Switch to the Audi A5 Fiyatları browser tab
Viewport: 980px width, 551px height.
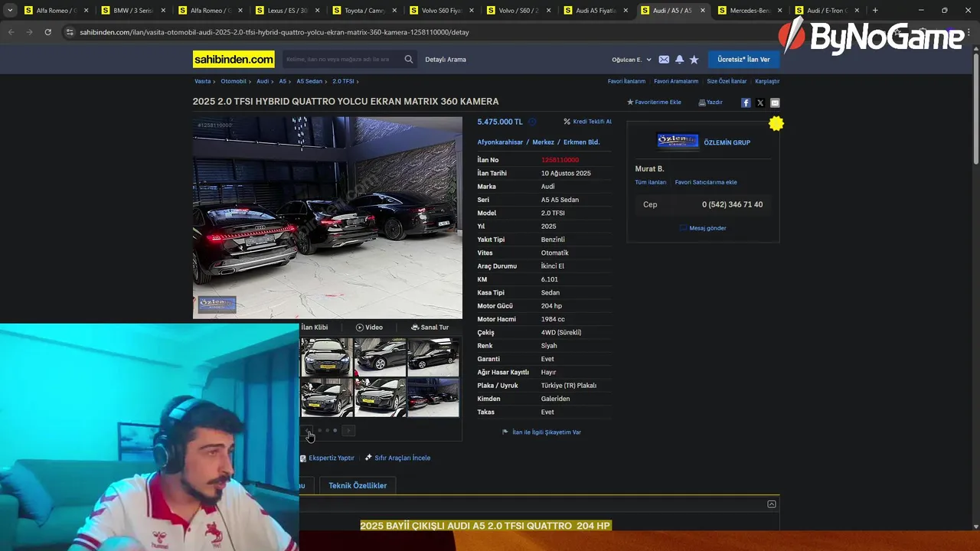point(596,11)
